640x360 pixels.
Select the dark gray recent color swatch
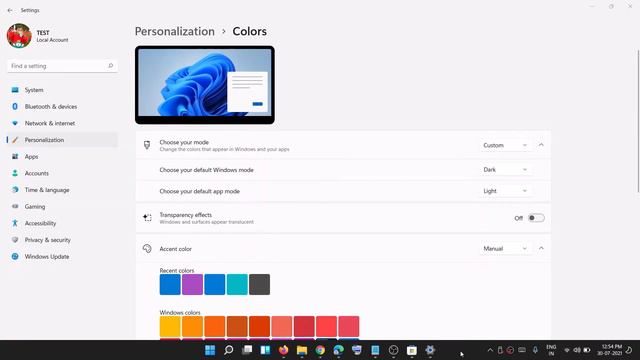point(260,284)
